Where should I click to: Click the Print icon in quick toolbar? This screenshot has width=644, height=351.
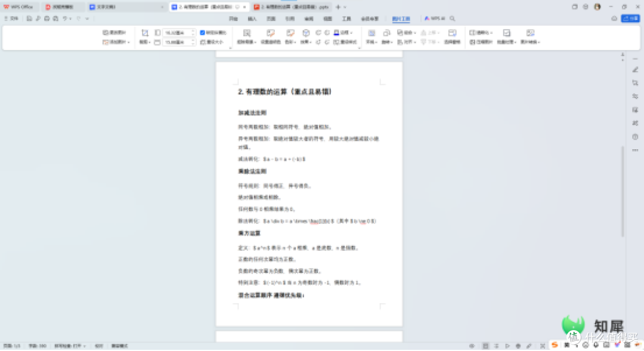pyautogui.click(x=47, y=19)
